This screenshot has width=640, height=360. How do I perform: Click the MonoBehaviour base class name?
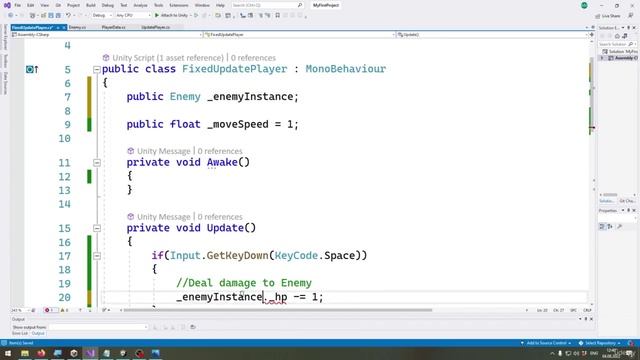click(x=346, y=69)
